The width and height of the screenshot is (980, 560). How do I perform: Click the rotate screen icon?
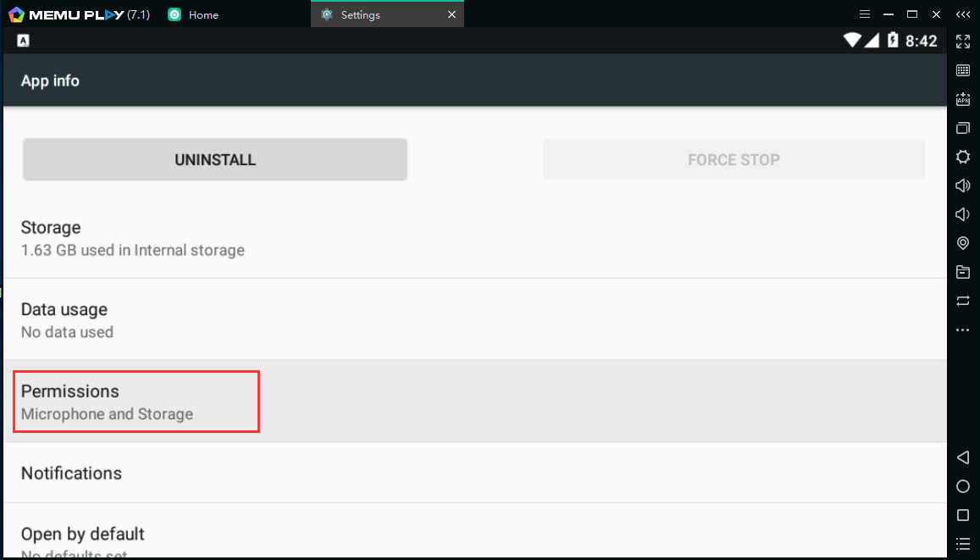pos(963,301)
